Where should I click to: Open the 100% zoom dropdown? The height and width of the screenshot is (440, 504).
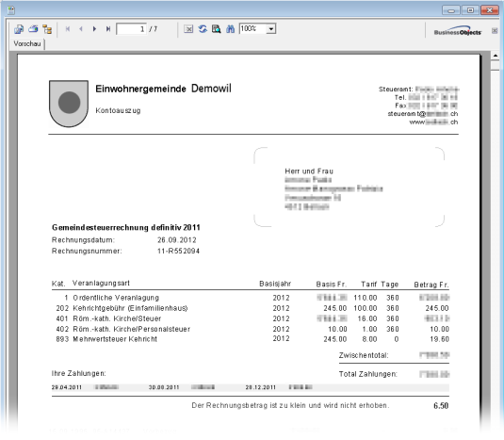tap(271, 29)
